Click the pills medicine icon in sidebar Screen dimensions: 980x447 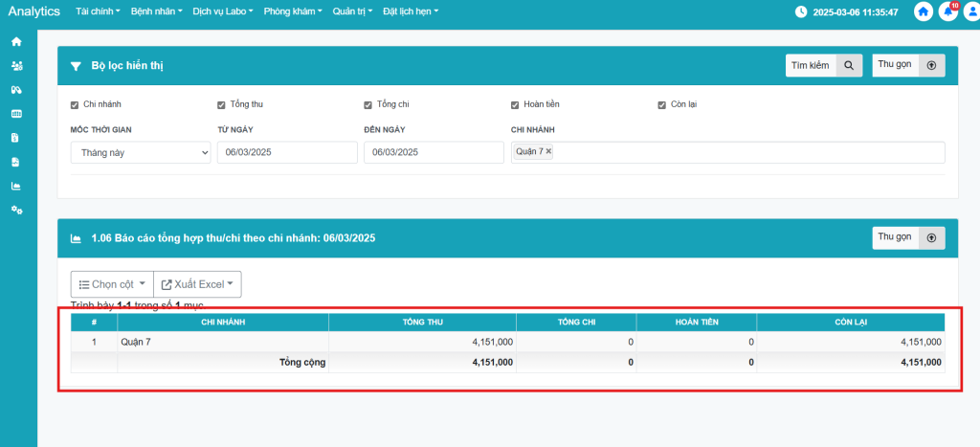click(x=16, y=90)
